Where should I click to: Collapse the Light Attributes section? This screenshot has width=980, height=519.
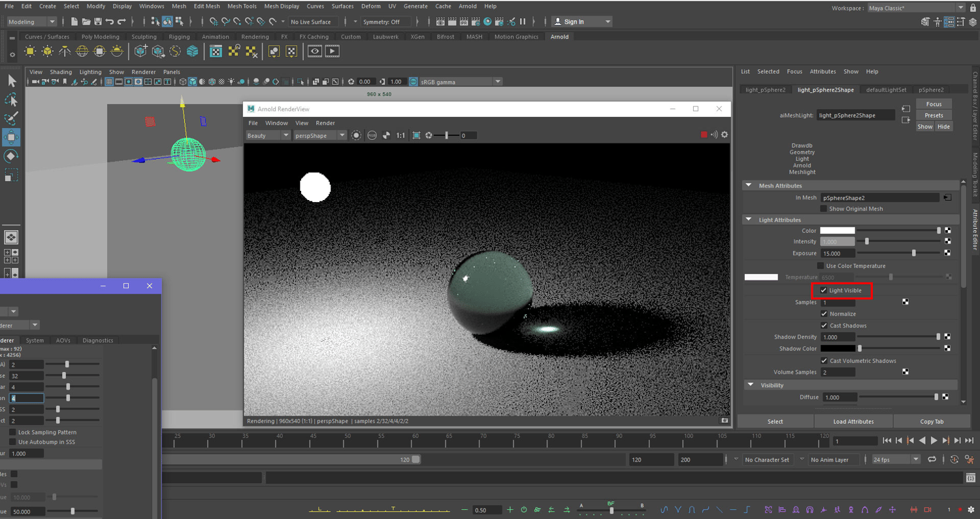point(749,220)
